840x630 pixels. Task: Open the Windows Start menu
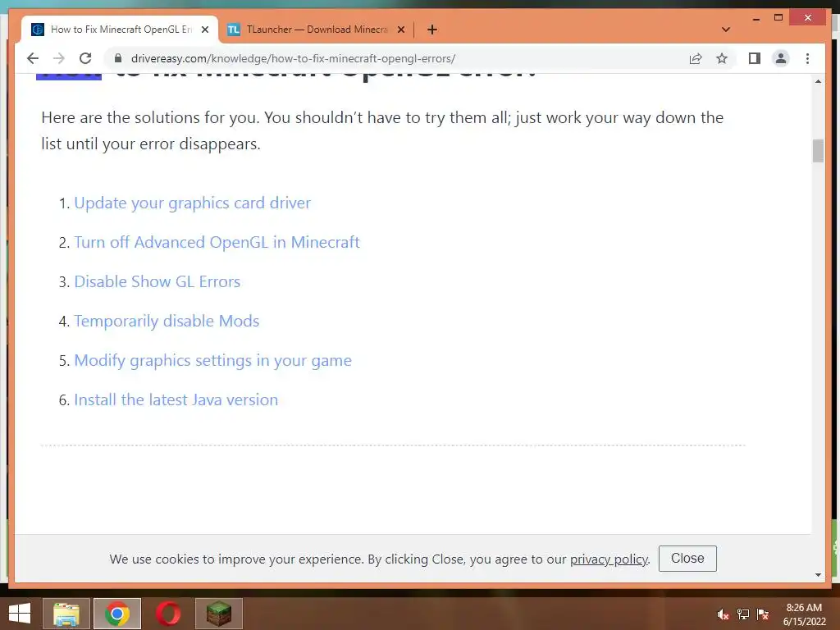tap(20, 614)
